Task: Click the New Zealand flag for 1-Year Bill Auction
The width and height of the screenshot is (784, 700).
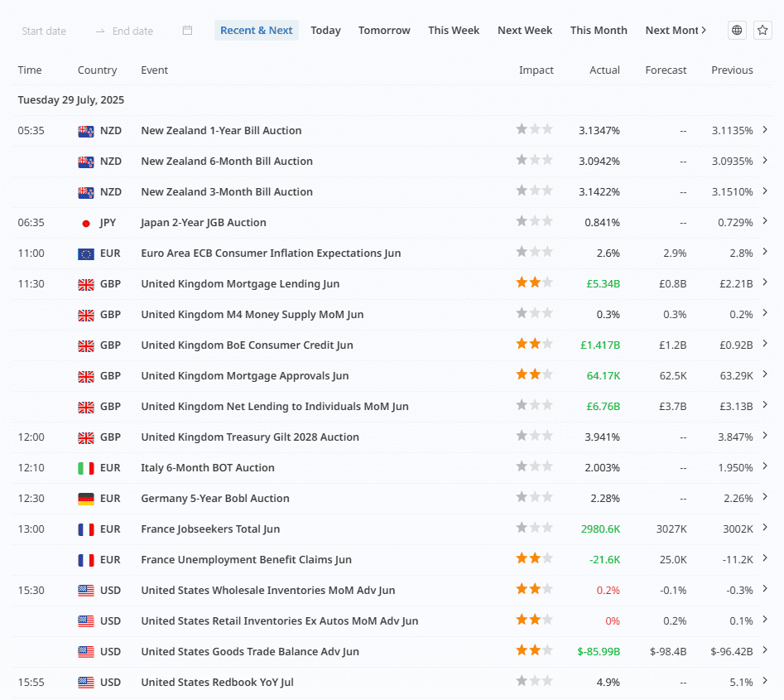Action: click(x=86, y=131)
